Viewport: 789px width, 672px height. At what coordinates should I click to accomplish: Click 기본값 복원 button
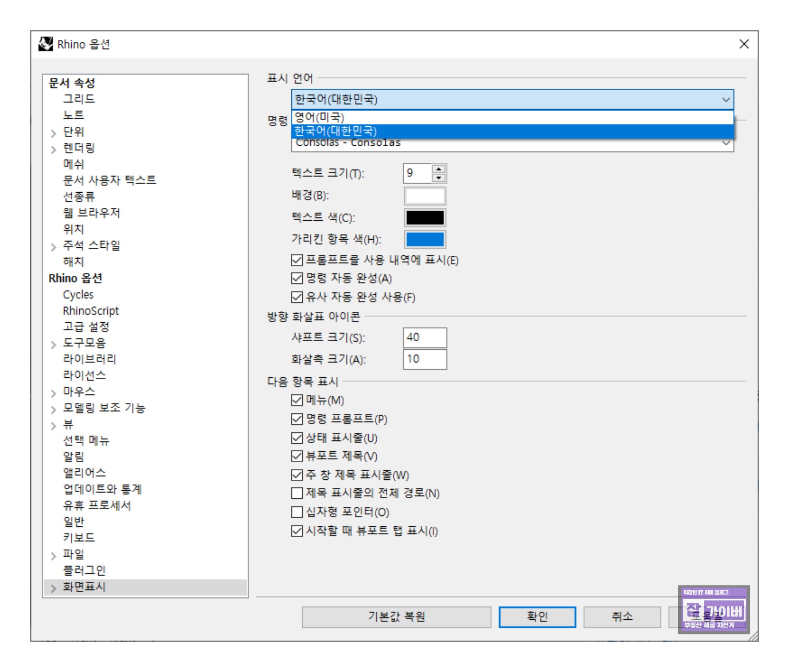pyautogui.click(x=396, y=617)
